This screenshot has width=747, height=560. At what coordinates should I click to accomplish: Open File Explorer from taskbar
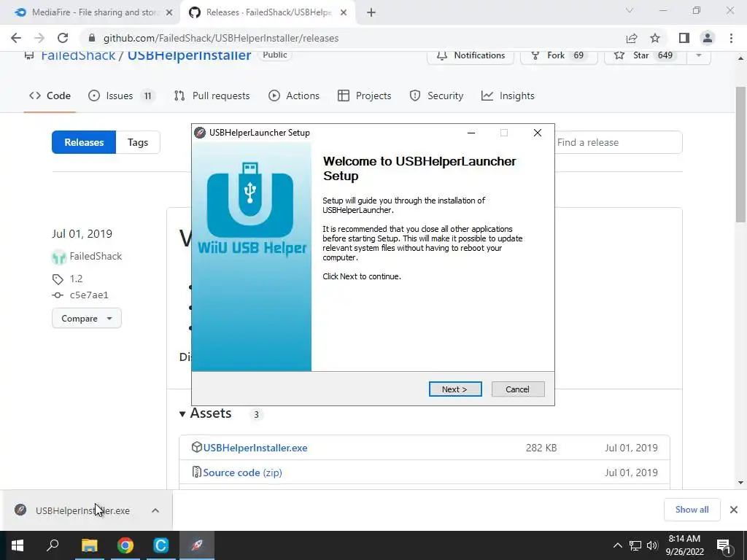tap(89, 545)
